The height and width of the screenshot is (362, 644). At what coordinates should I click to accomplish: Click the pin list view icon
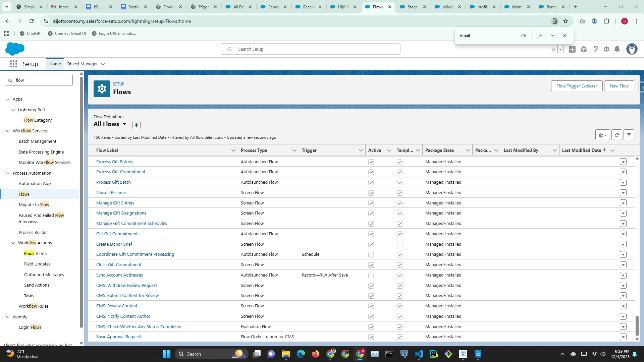(x=136, y=125)
